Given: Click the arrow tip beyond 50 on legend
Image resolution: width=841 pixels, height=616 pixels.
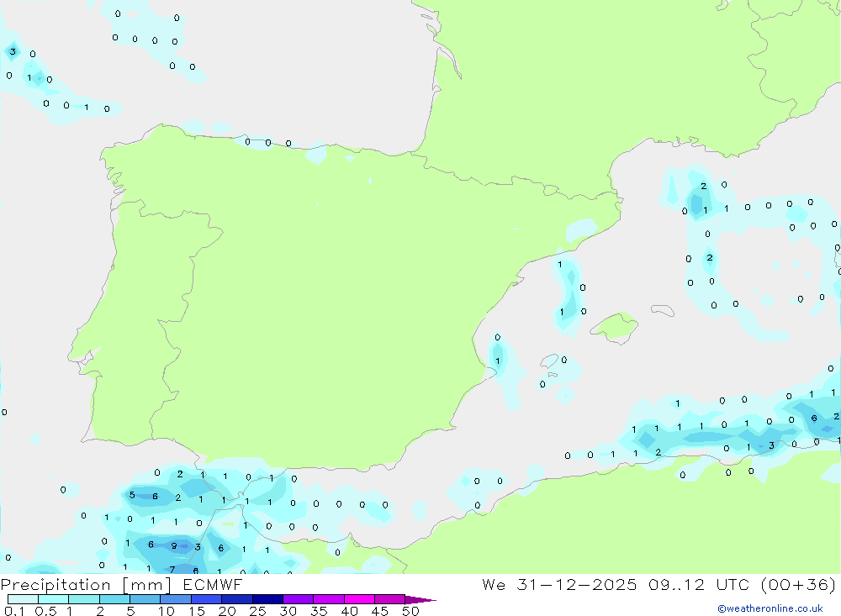Looking at the screenshot, I should coord(420,600).
